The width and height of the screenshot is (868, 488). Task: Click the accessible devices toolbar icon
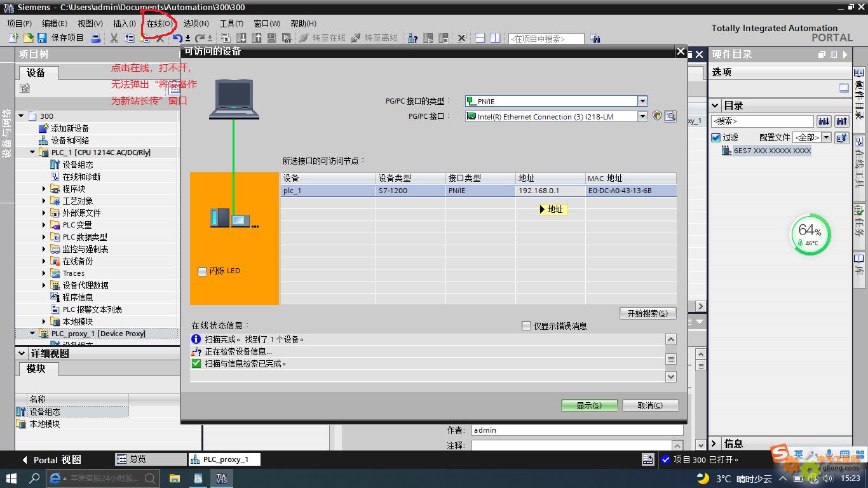tap(412, 38)
